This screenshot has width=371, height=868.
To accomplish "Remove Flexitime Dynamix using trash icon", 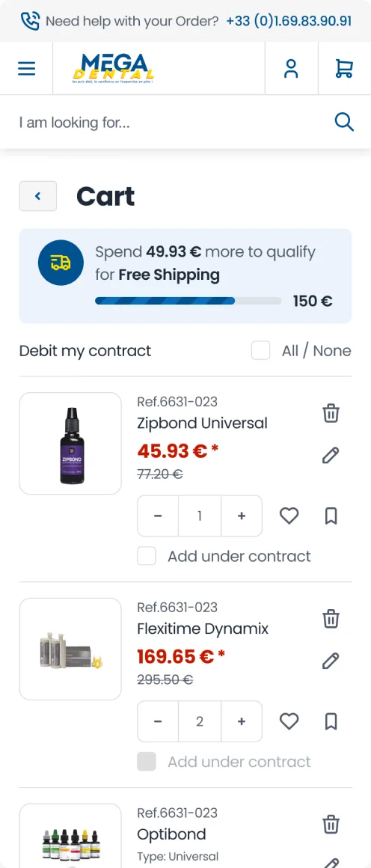I will click(331, 619).
